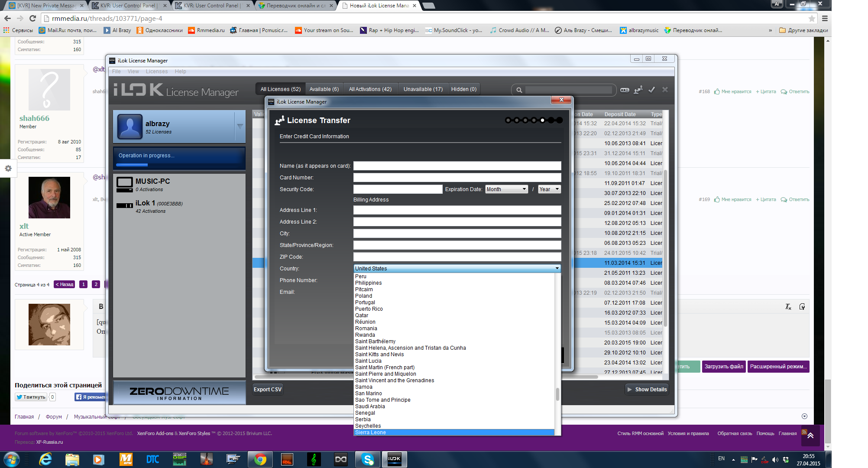Select Portugal in the country list
Viewport: 868px width, 468px height.
pyautogui.click(x=454, y=302)
